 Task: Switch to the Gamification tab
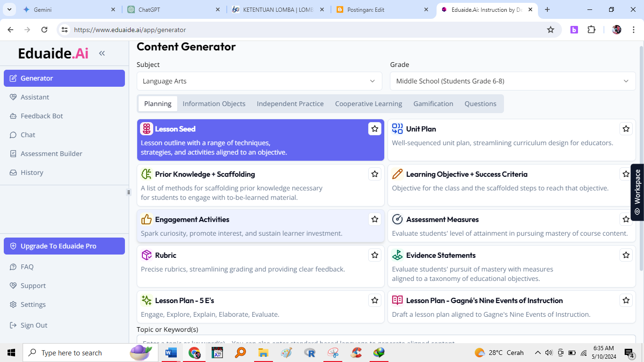(x=433, y=104)
